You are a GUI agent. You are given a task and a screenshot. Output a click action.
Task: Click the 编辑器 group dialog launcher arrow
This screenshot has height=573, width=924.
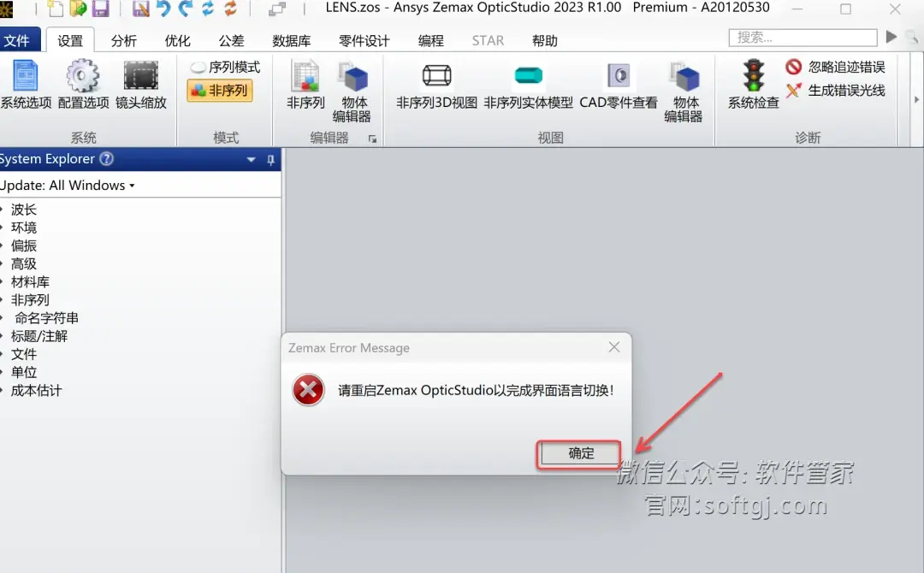(372, 139)
